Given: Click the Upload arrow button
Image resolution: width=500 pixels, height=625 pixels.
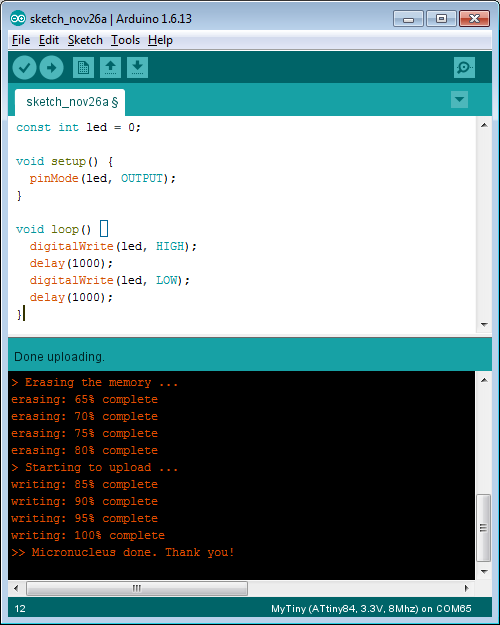Looking at the screenshot, I should pos(51,67).
